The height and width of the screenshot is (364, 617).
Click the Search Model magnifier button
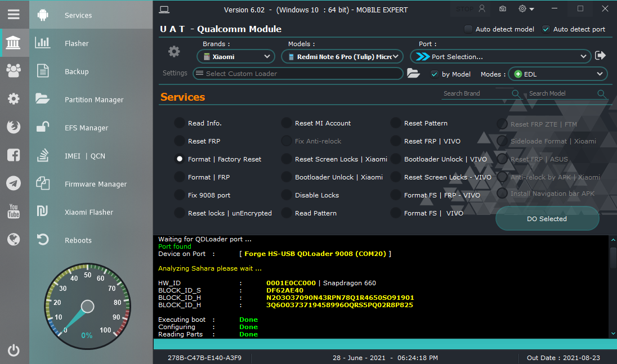point(601,93)
